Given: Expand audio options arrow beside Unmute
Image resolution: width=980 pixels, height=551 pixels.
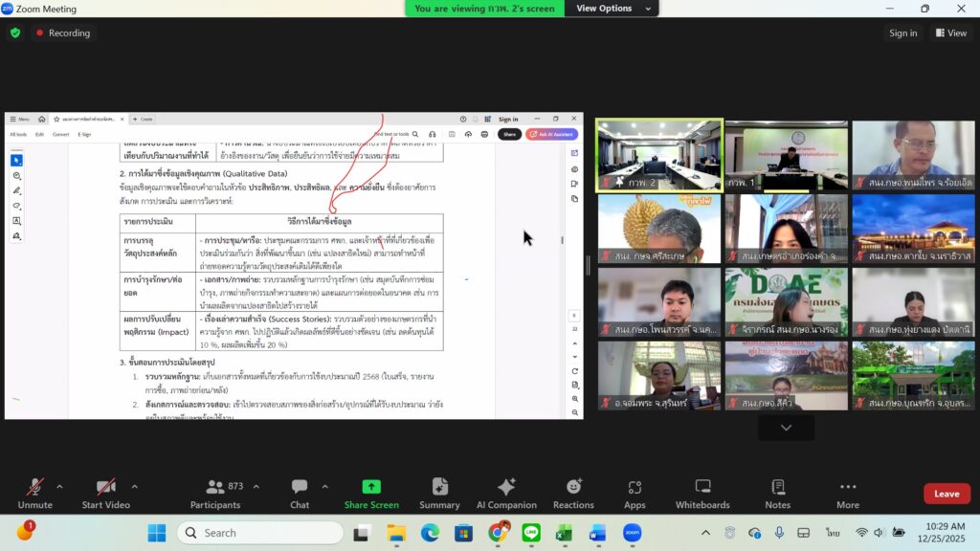Looking at the screenshot, I should tap(59, 486).
